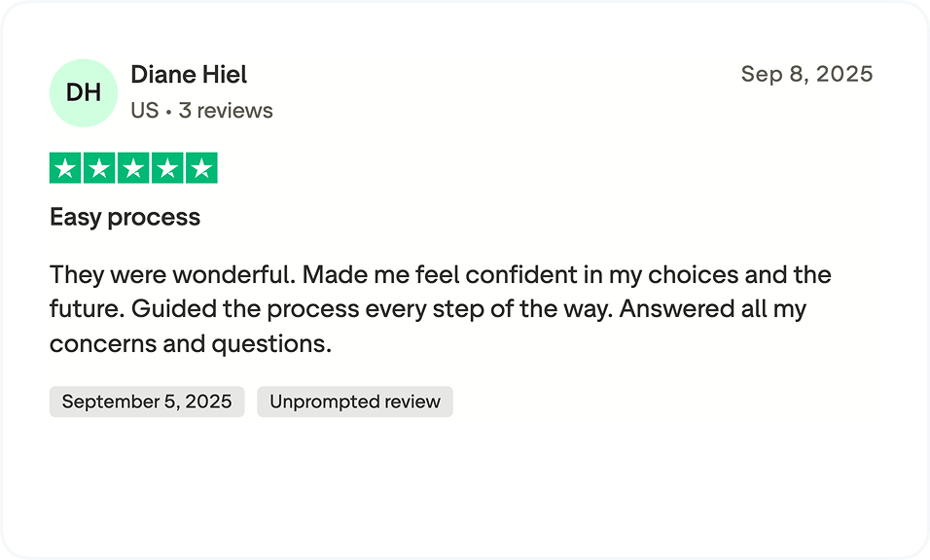
Task: Click the Sep 8, 2025 post date
Action: pyautogui.click(x=806, y=75)
